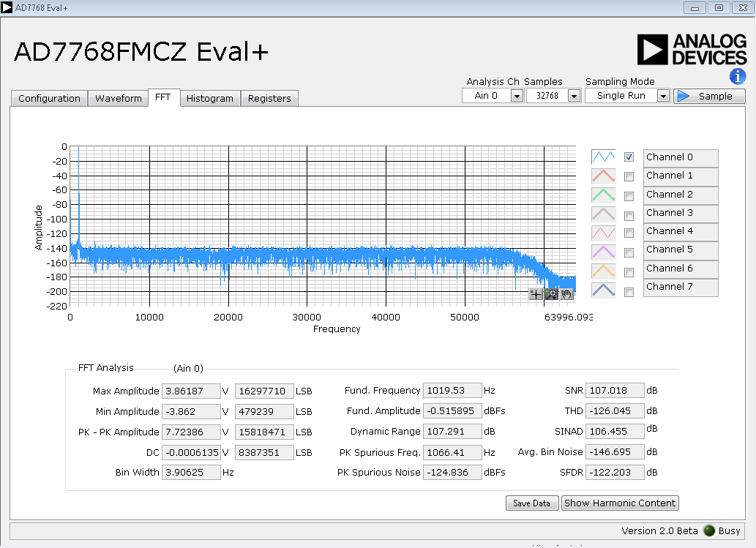
Task: Click the PK - PK Amplitude volts field
Action: (x=191, y=432)
